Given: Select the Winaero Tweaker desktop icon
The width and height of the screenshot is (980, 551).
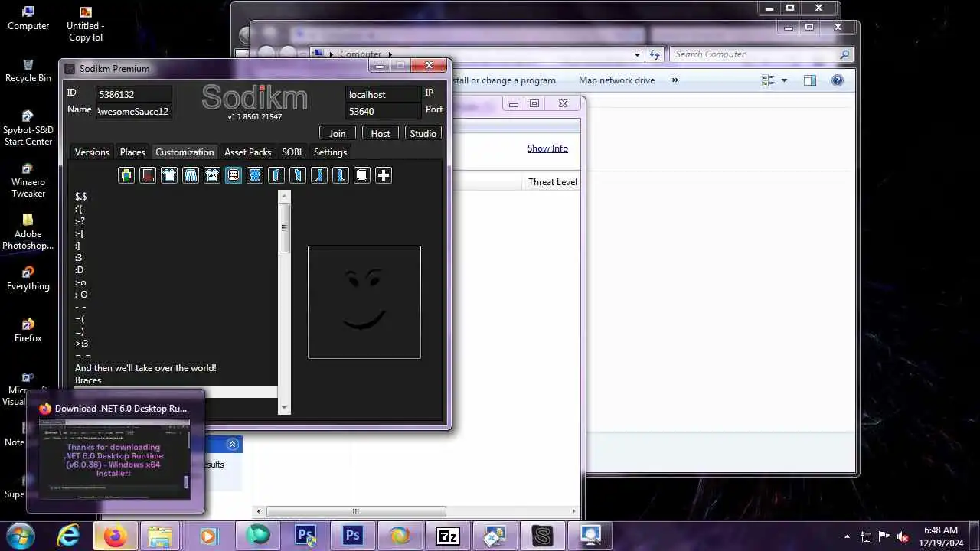Looking at the screenshot, I should [28, 181].
